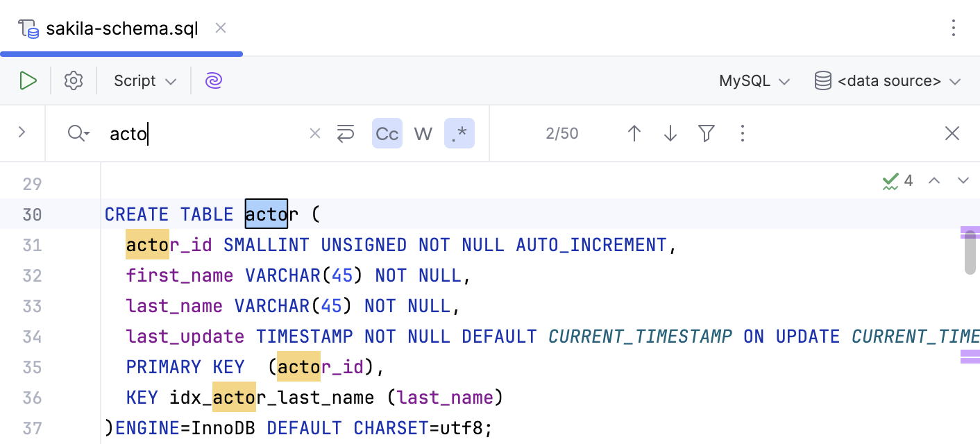The image size is (980, 444).
Task: Enable the W whole-words search option
Action: tap(423, 133)
